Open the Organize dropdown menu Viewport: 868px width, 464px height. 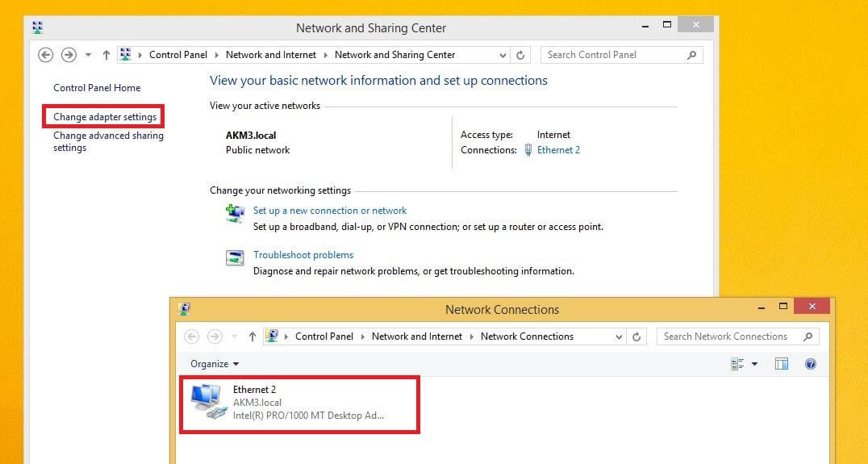tap(215, 364)
